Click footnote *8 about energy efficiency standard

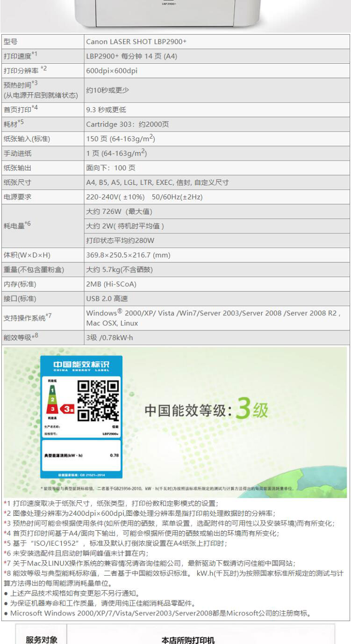[173, 578]
